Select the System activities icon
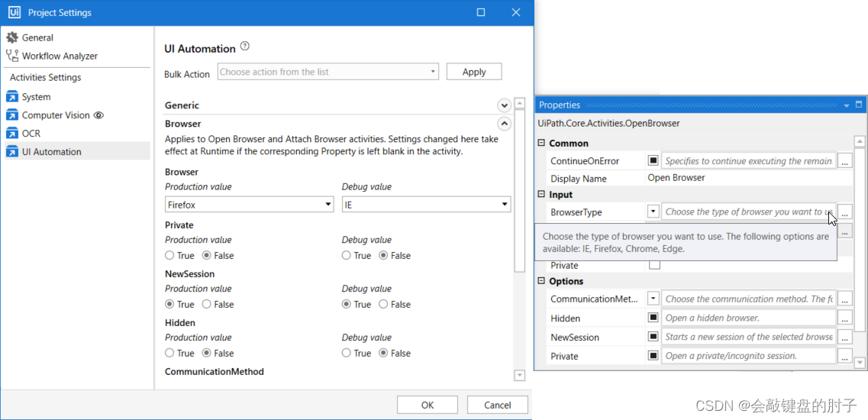868x420 pixels. point(11,97)
